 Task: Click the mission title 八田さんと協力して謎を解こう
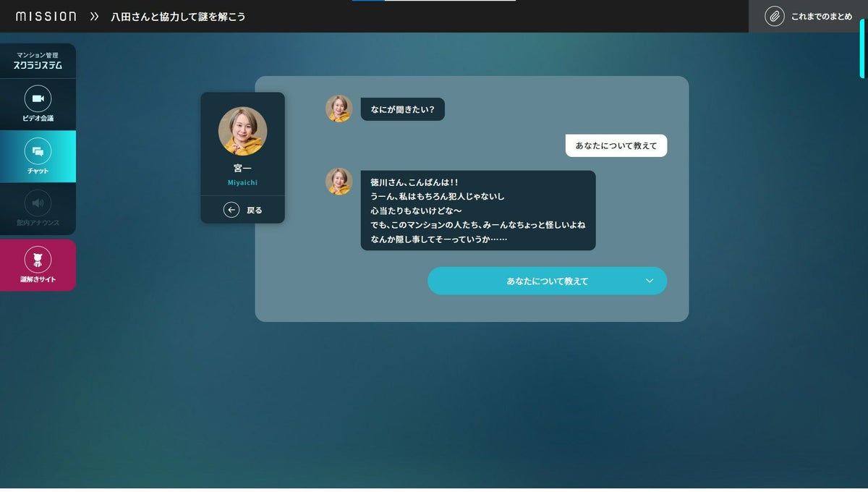click(x=178, y=17)
